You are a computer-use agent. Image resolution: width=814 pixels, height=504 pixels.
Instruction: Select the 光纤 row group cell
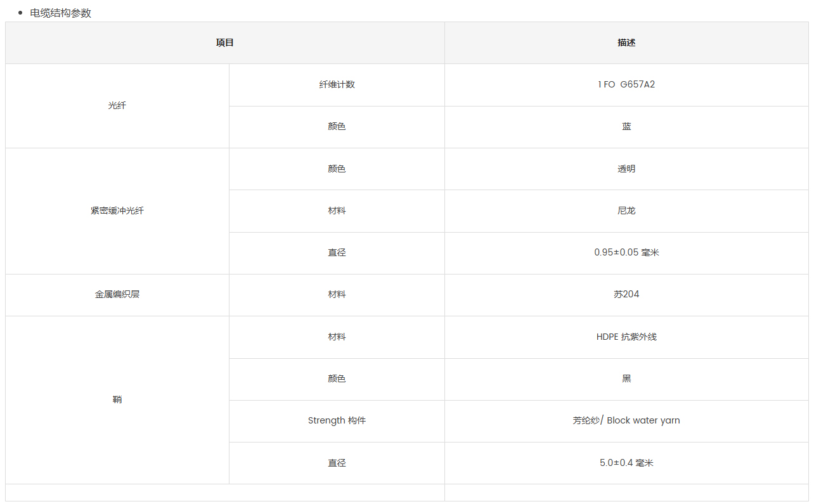point(117,106)
